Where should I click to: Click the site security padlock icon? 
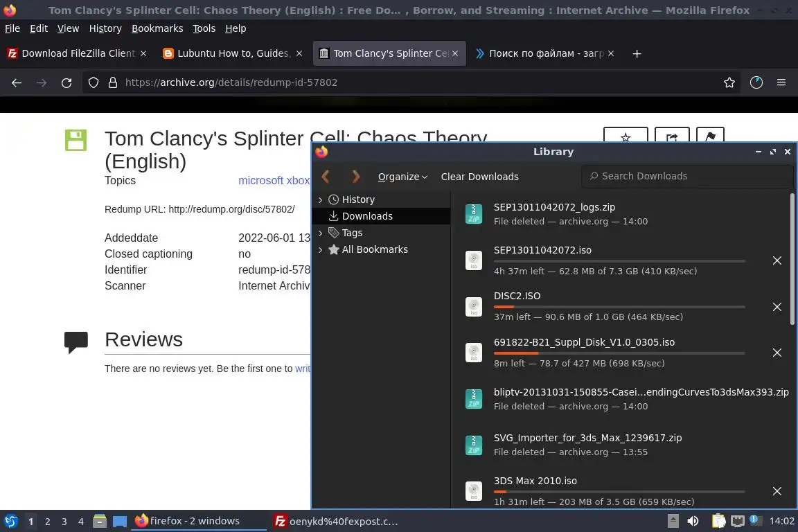click(113, 82)
